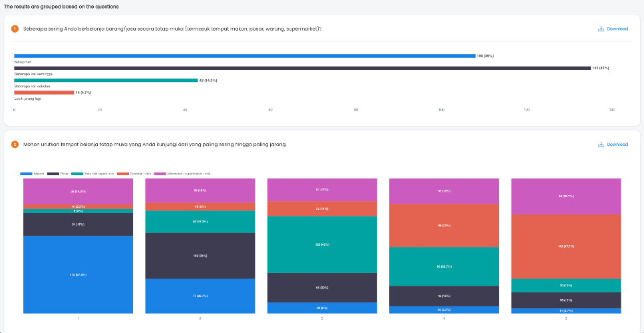Select rank 5 thin blue '11 (3.7%)' segment

pyautogui.click(x=566, y=311)
